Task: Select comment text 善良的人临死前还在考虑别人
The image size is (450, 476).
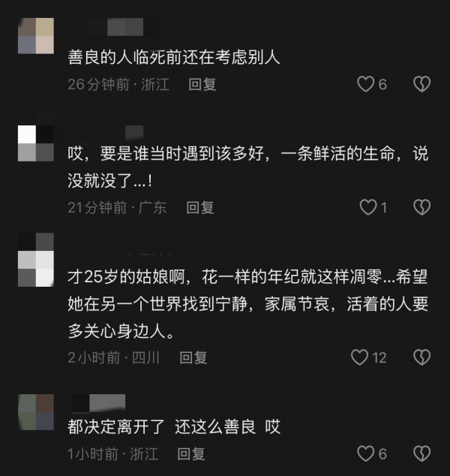Action: [x=174, y=57]
